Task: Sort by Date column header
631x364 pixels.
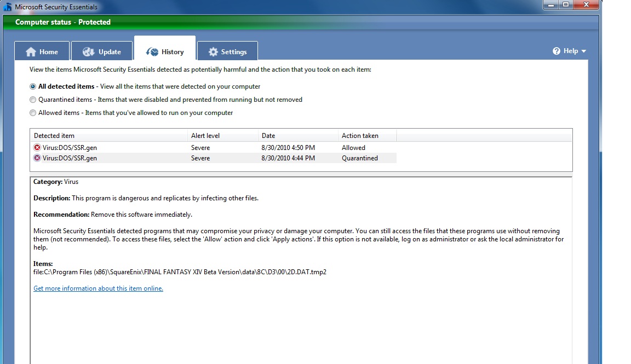Action: (298, 136)
